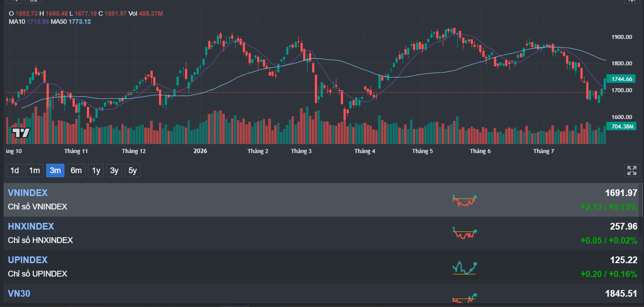Click the "Tháng 11" time axis label
Viewport: 644px width, 307px height.
click(76, 151)
